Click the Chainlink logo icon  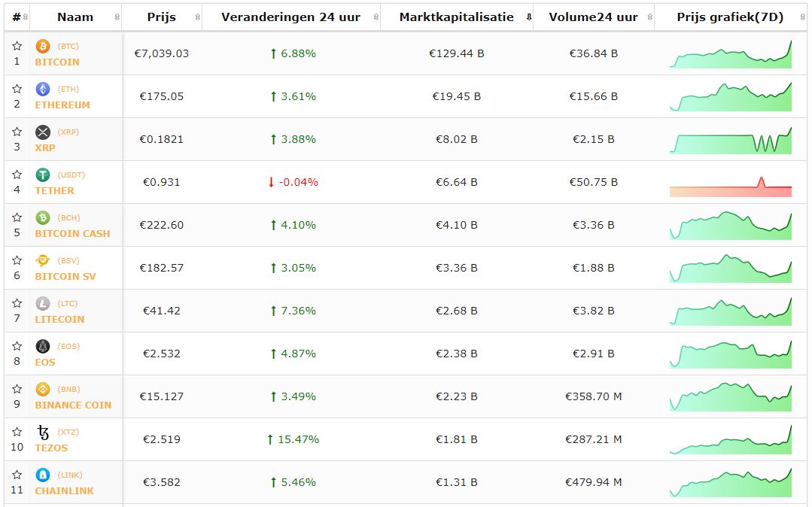click(x=43, y=475)
